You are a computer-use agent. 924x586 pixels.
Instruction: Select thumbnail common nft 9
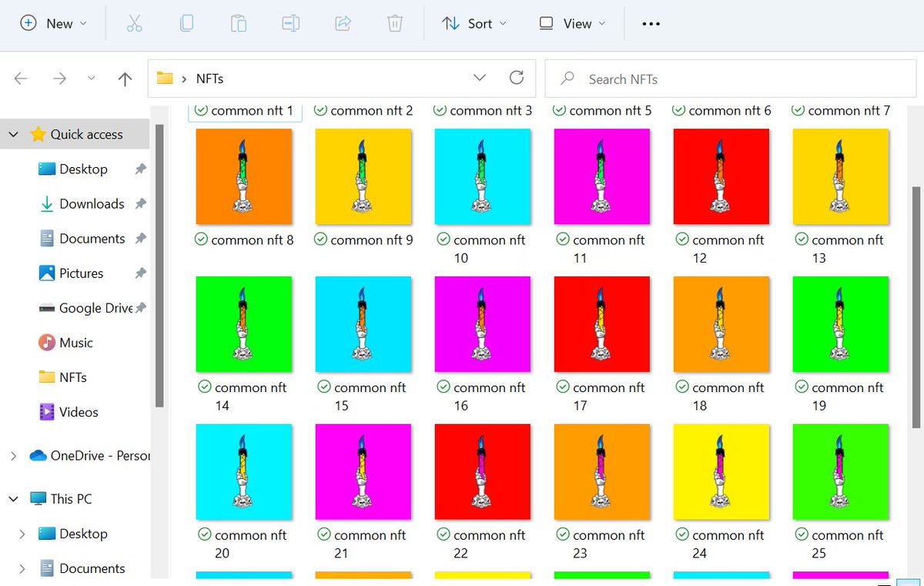point(363,176)
